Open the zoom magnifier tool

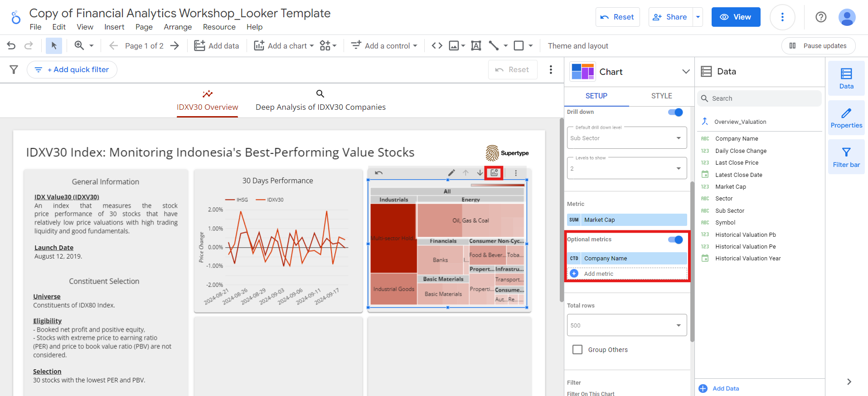point(79,45)
